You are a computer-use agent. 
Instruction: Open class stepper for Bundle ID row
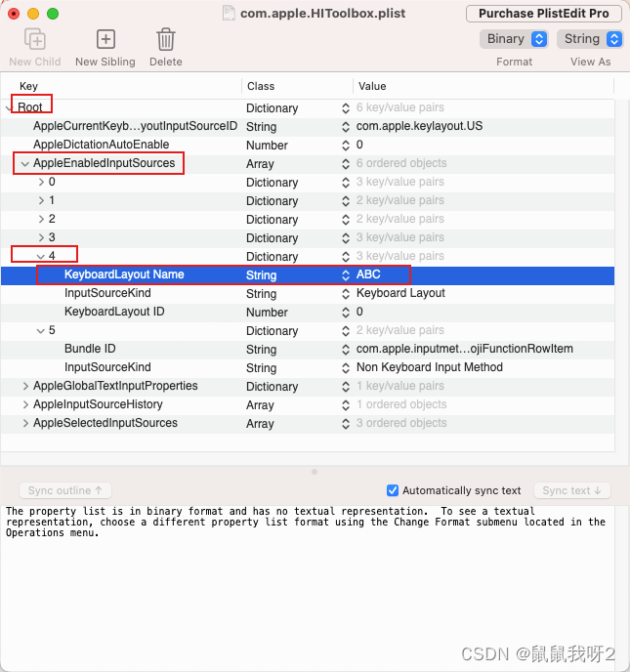pyautogui.click(x=346, y=350)
